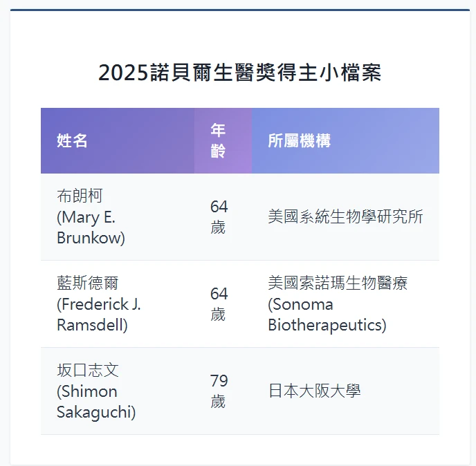Screen dimensions: 476x466
Task: Click the 美國索諾瑪生物醫療 institution text
Action: (x=338, y=283)
